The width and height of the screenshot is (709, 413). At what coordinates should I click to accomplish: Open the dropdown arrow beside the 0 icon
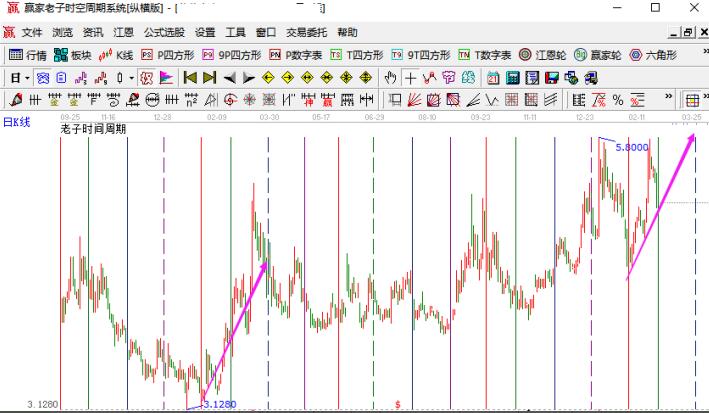click(131, 77)
